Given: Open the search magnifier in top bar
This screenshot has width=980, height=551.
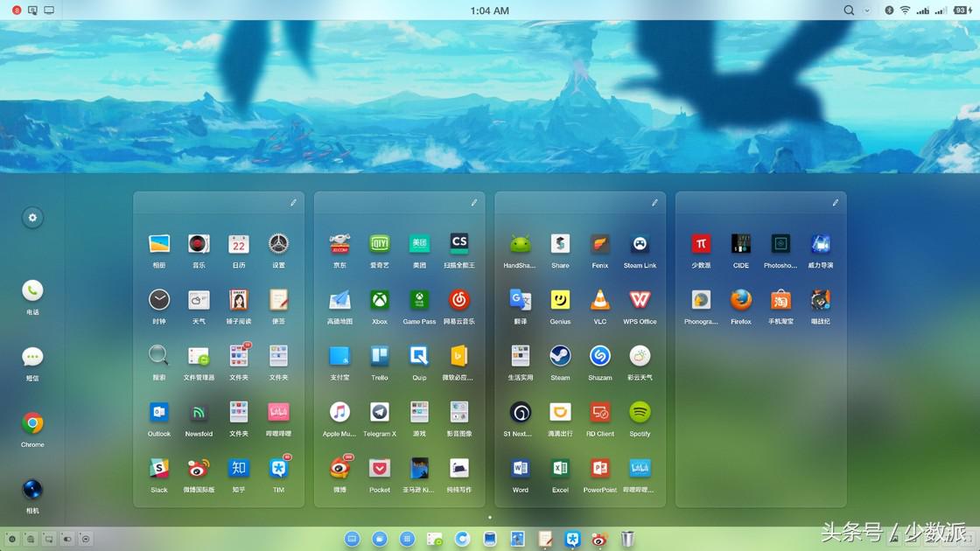Looking at the screenshot, I should (849, 10).
